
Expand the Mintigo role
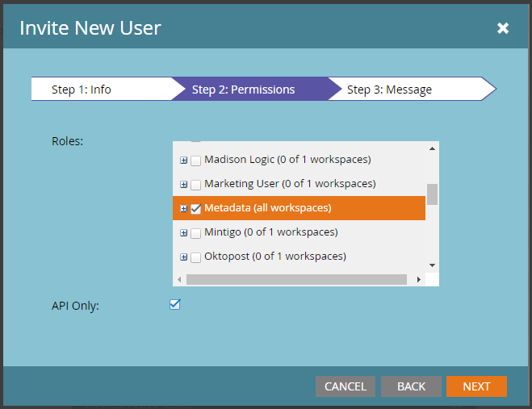pos(184,233)
